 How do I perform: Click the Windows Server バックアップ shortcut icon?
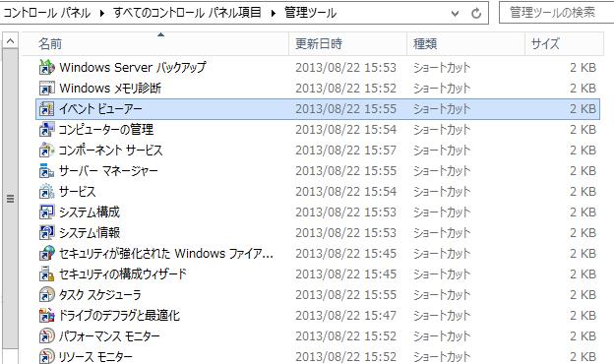click(x=46, y=67)
